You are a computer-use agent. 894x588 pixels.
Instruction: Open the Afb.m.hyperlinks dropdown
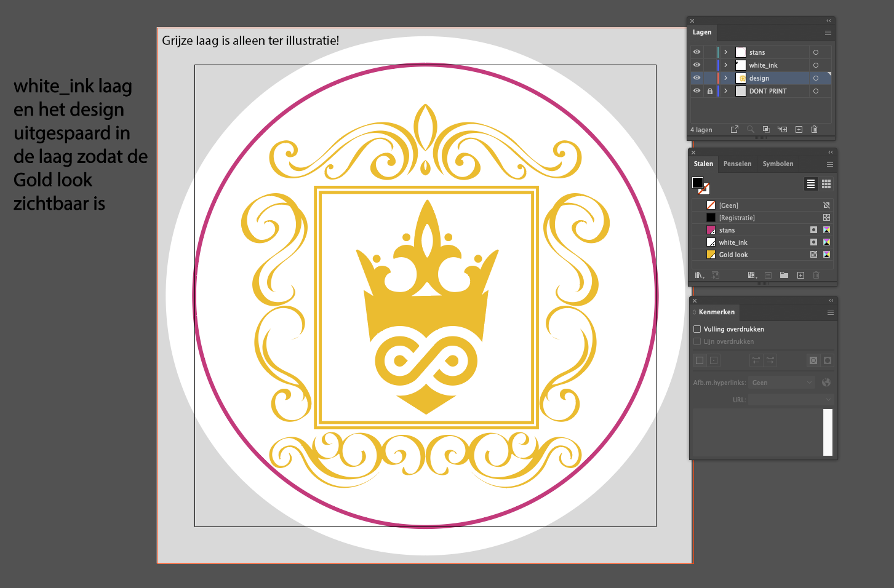click(782, 383)
